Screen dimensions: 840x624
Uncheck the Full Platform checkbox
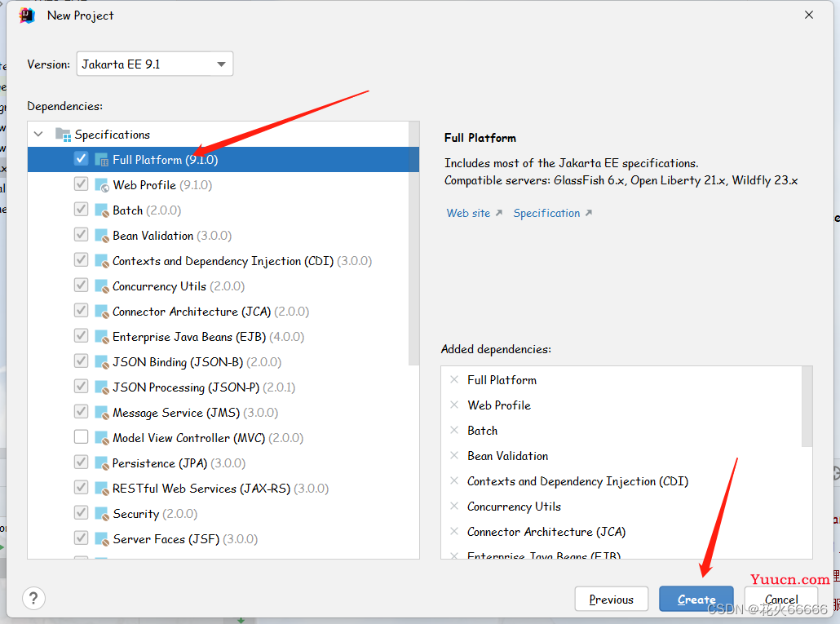click(x=81, y=159)
